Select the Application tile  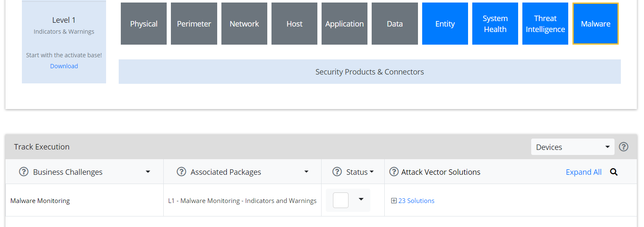coord(344,24)
